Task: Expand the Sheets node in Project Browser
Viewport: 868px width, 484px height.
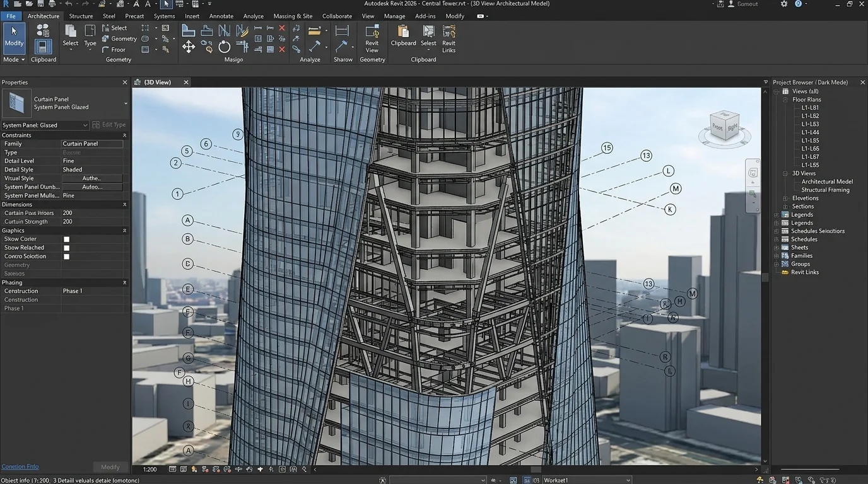Action: point(777,248)
